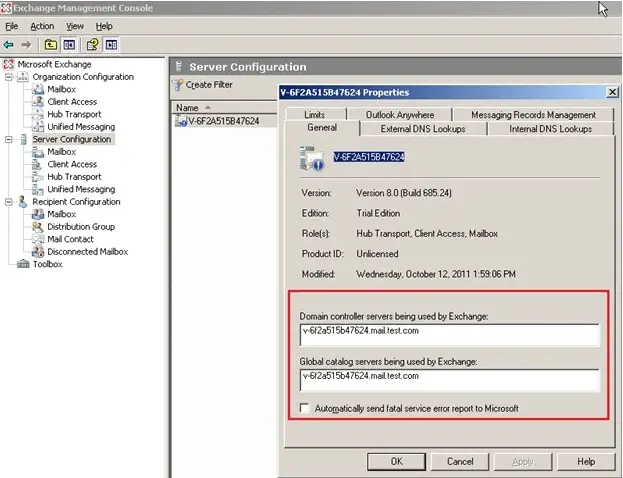This screenshot has width=623, height=478.
Task: Click the Global catalog servers list box
Action: click(x=449, y=380)
